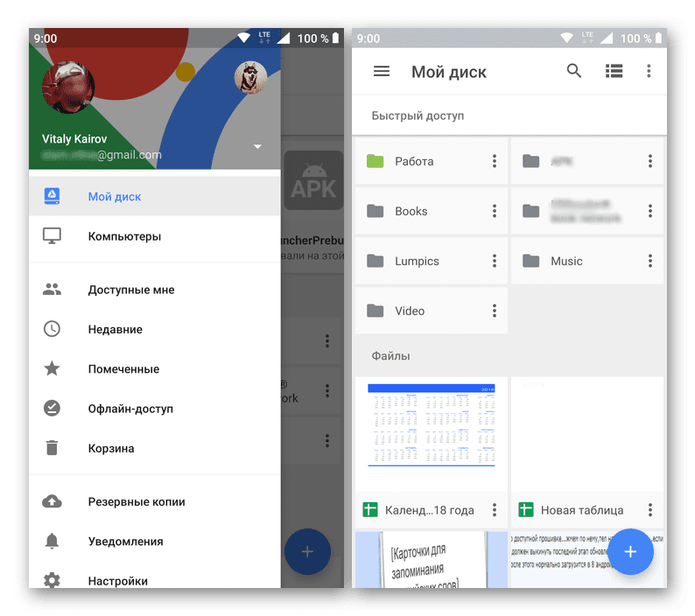The image size is (695, 616).
Task: Open Корзина from the drawer
Action: tap(155, 448)
